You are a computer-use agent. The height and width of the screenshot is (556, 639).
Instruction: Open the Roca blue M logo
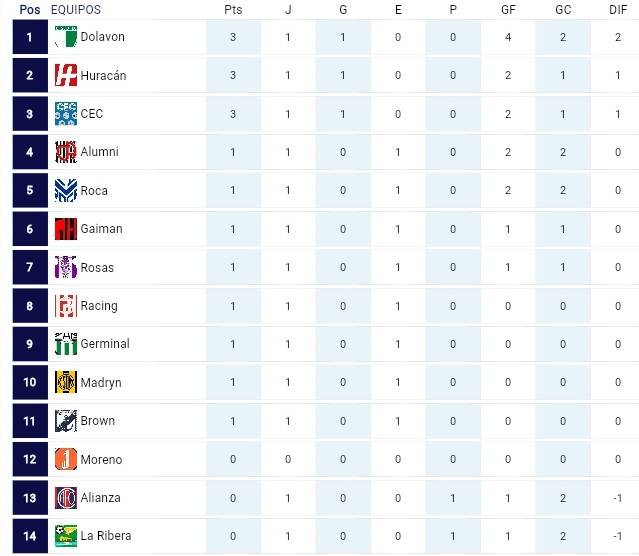(x=66, y=190)
